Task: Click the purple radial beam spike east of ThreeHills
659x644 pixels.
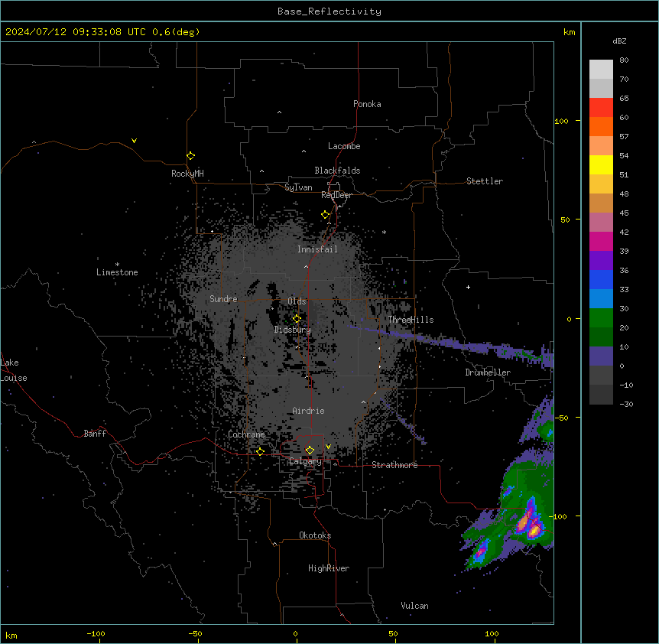Action: click(450, 343)
